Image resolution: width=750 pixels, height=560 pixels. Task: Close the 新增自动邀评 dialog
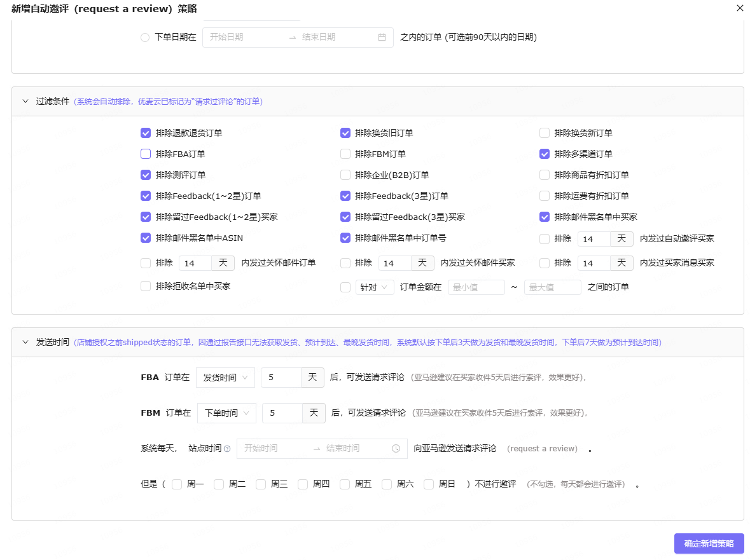click(740, 8)
